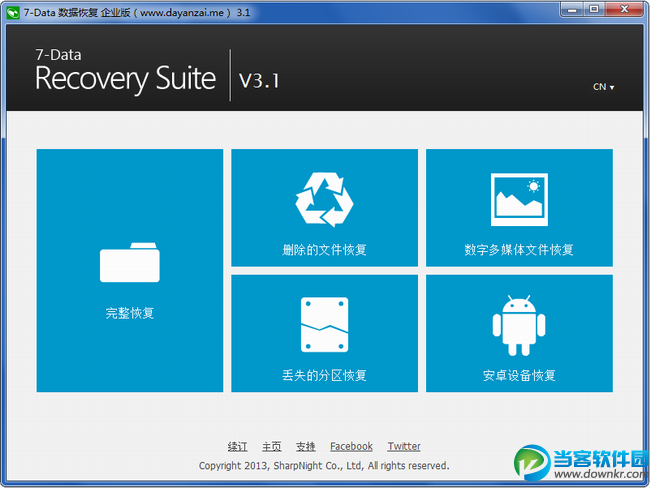
Task: Maximize the 7-Data window
Action: pos(594,10)
